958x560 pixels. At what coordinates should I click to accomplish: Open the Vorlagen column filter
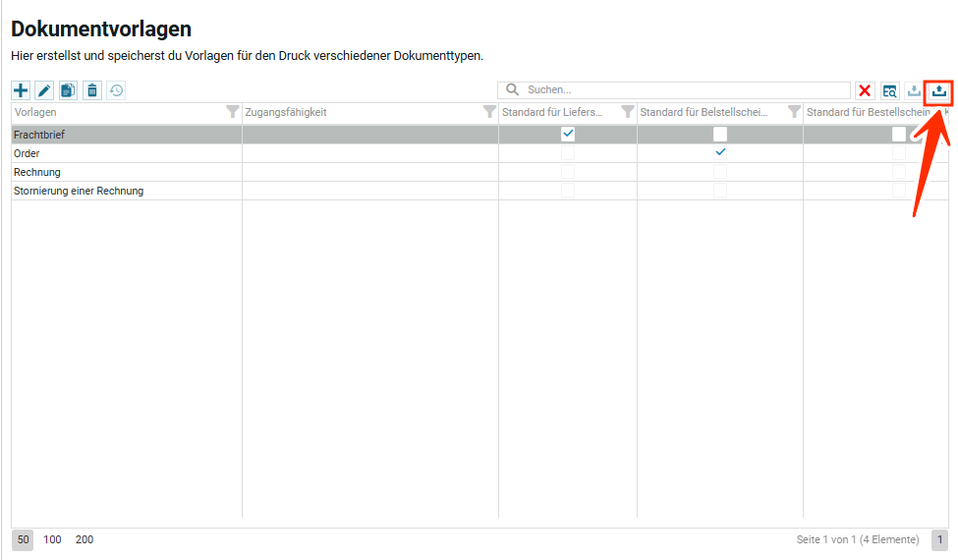click(232, 112)
